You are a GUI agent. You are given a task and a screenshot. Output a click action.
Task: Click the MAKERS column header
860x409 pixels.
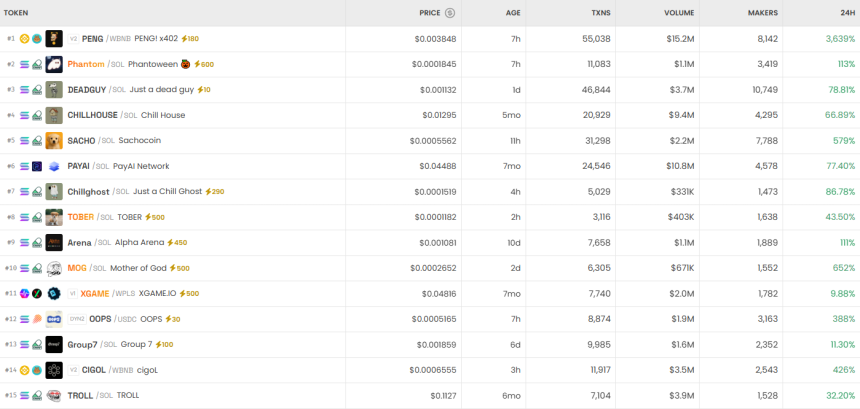pyautogui.click(x=762, y=13)
